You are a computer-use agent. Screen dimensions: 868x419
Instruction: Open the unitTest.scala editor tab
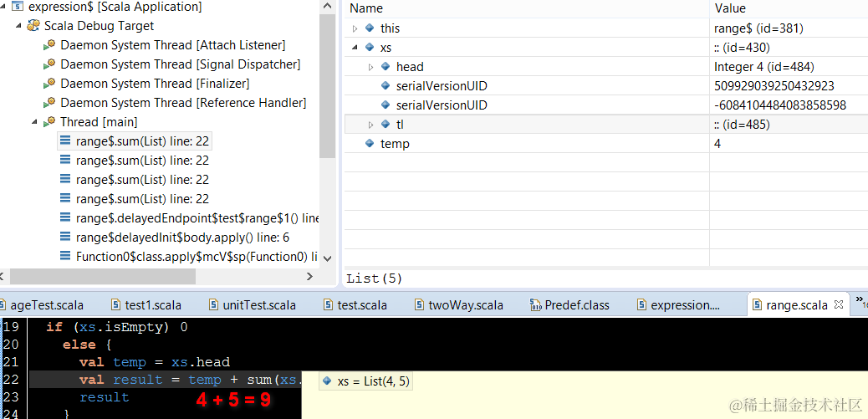point(259,305)
